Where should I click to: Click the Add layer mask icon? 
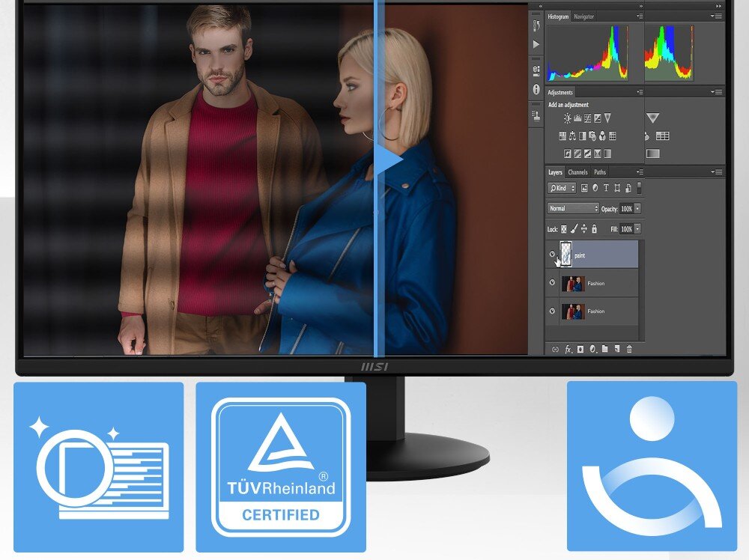(x=580, y=348)
